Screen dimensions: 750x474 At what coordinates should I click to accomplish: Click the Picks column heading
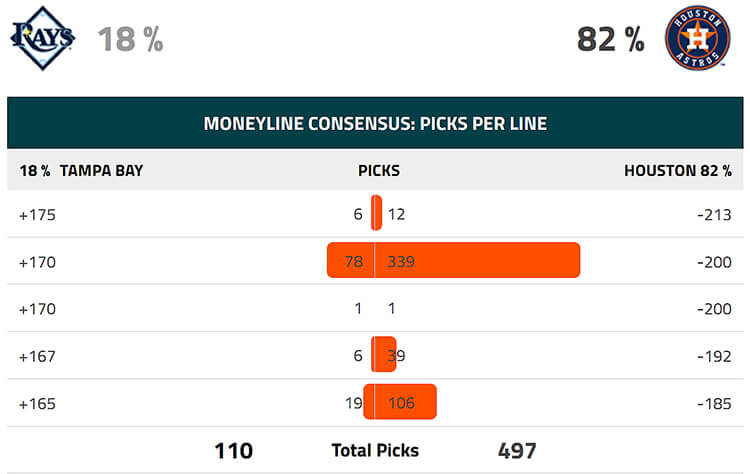(x=379, y=171)
